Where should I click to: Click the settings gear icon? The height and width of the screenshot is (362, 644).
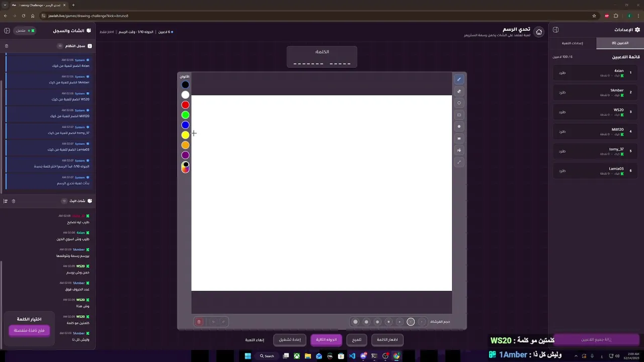point(637,30)
